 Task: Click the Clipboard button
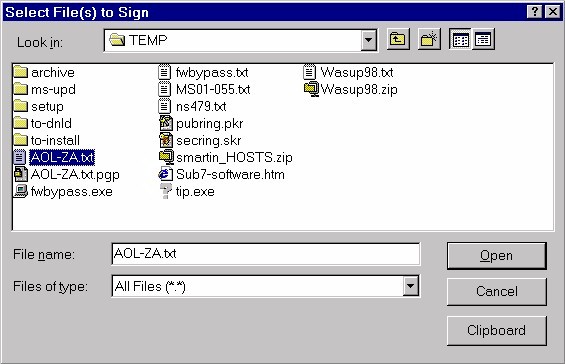(x=497, y=330)
